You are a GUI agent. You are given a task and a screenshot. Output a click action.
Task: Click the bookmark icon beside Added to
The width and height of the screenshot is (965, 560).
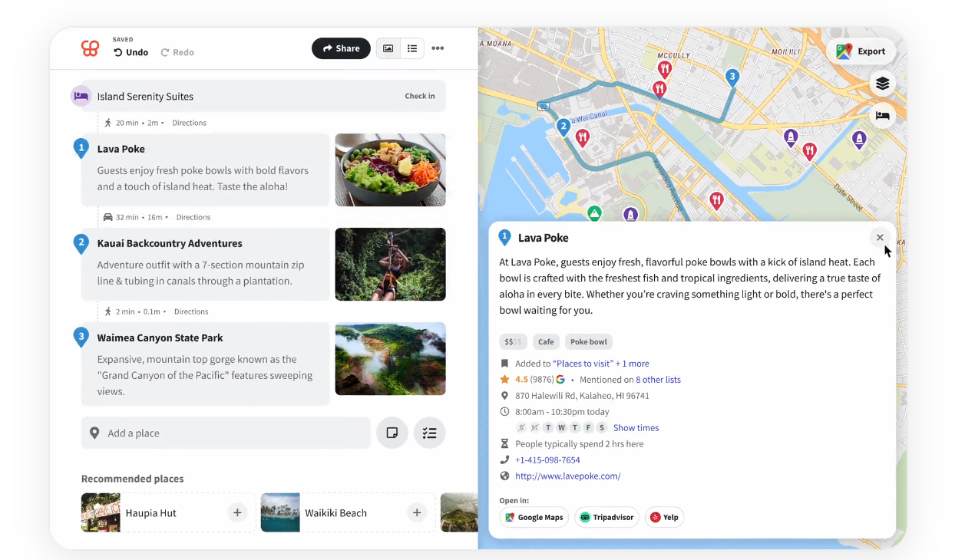tap(504, 364)
